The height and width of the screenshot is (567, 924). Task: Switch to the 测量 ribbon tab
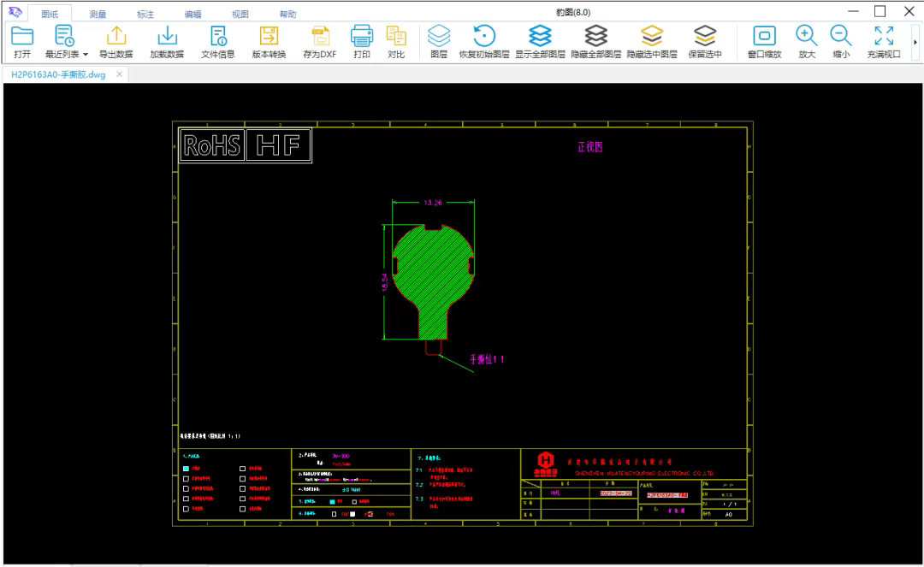pyautogui.click(x=98, y=15)
